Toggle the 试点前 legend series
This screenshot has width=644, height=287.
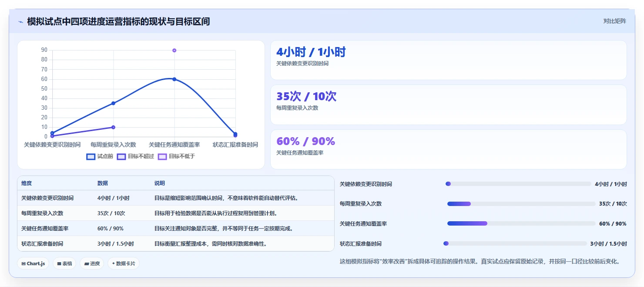pos(100,156)
